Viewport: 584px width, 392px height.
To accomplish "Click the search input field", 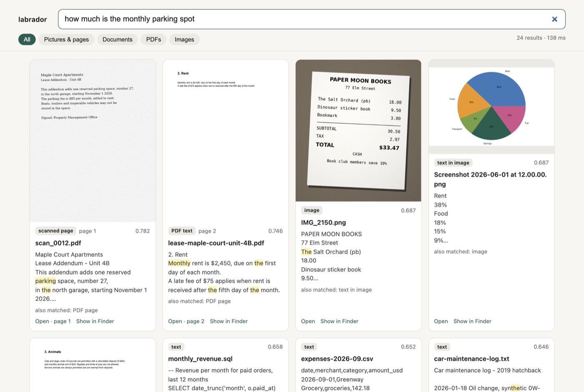I will click(x=312, y=19).
